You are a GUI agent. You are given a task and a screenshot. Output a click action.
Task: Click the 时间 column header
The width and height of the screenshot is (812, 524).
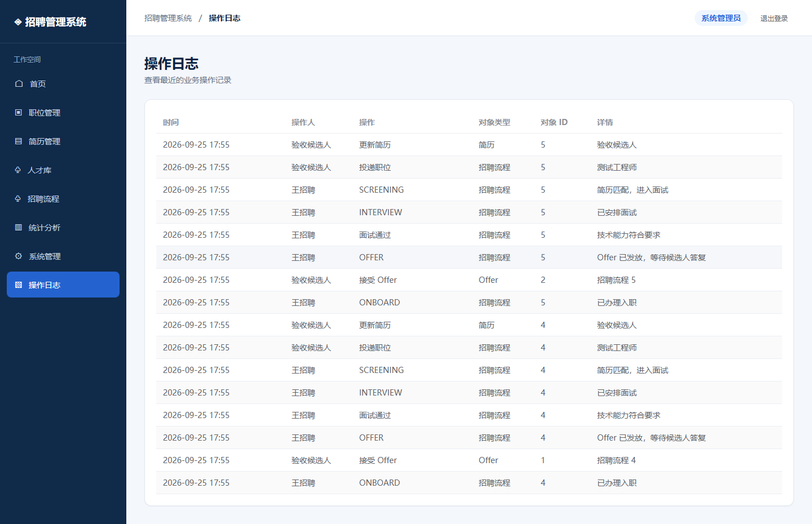point(171,122)
